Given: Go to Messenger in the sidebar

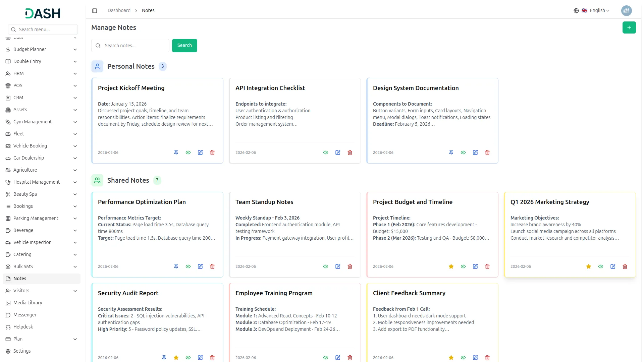Looking at the screenshot, I should click(25, 315).
